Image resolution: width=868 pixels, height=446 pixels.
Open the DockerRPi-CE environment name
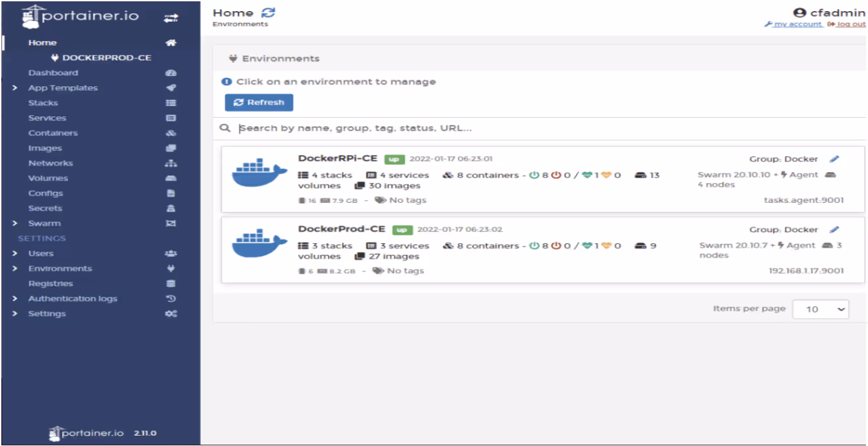point(338,158)
